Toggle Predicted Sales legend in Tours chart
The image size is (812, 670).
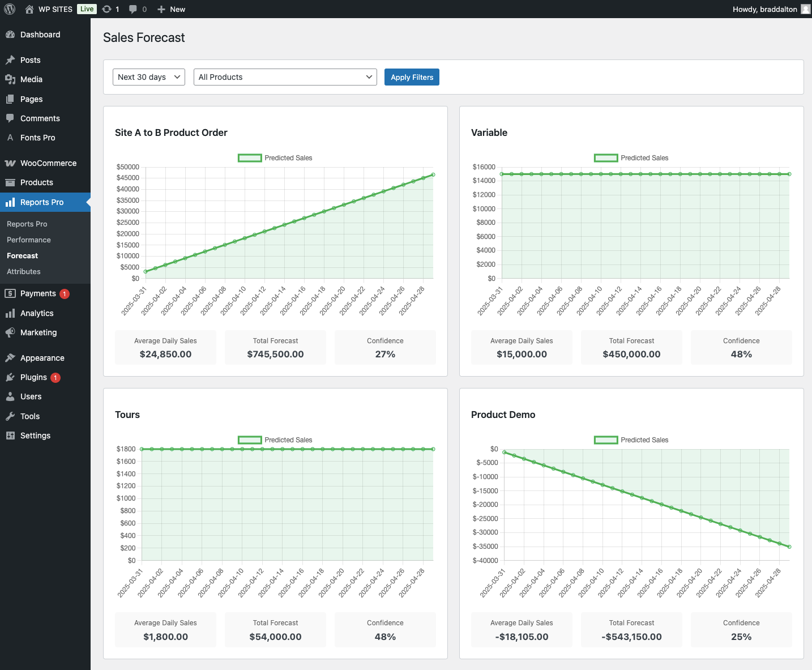[275, 440]
